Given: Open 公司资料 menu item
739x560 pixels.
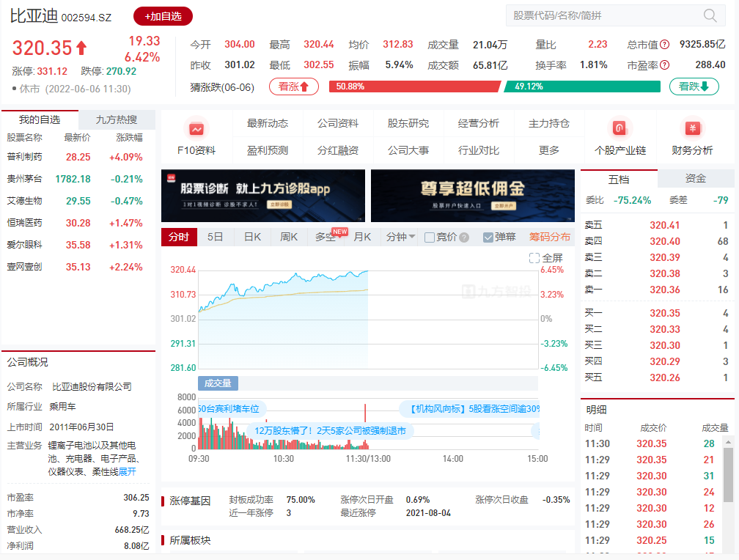Looking at the screenshot, I should point(338,123).
